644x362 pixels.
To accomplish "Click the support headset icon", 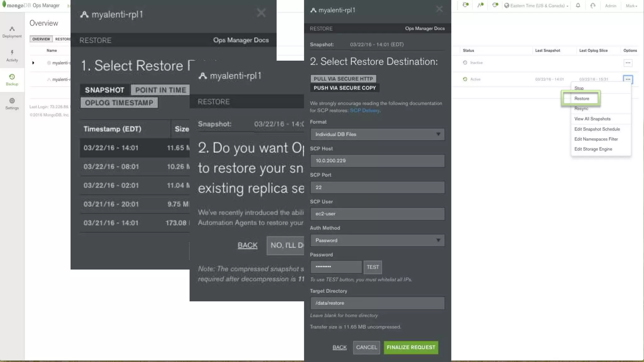I will click(593, 5).
